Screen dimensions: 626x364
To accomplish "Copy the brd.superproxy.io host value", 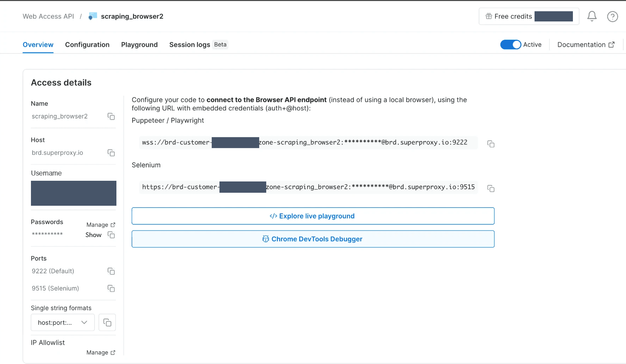I will tap(111, 153).
